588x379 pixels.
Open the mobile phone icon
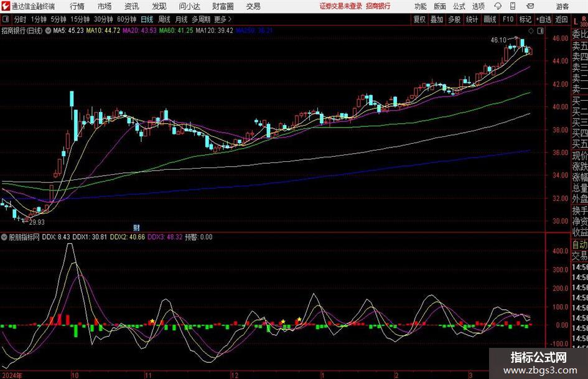click(x=513, y=6)
